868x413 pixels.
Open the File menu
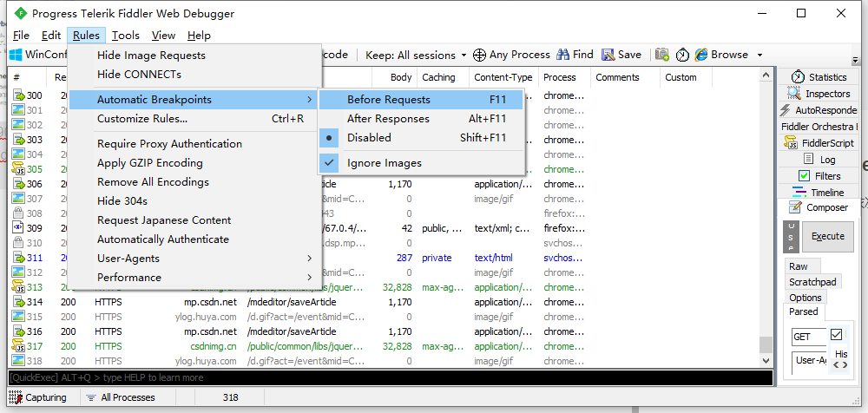[x=21, y=36]
